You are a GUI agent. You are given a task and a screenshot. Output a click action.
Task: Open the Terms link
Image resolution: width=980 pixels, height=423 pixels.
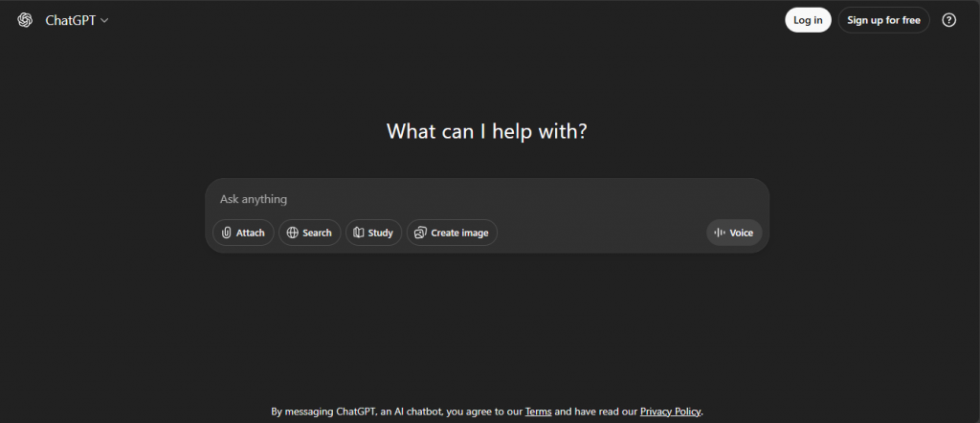click(x=538, y=412)
